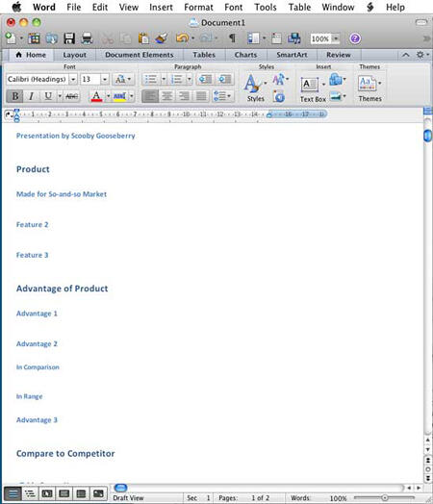The image size is (433, 504).
Task: Open the Toolbox icon
Action: coord(276,38)
